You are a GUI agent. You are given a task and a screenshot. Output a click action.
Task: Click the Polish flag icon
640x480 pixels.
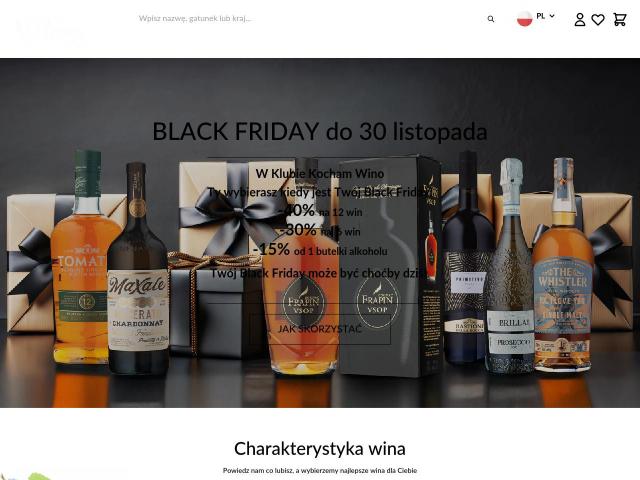coord(524,19)
